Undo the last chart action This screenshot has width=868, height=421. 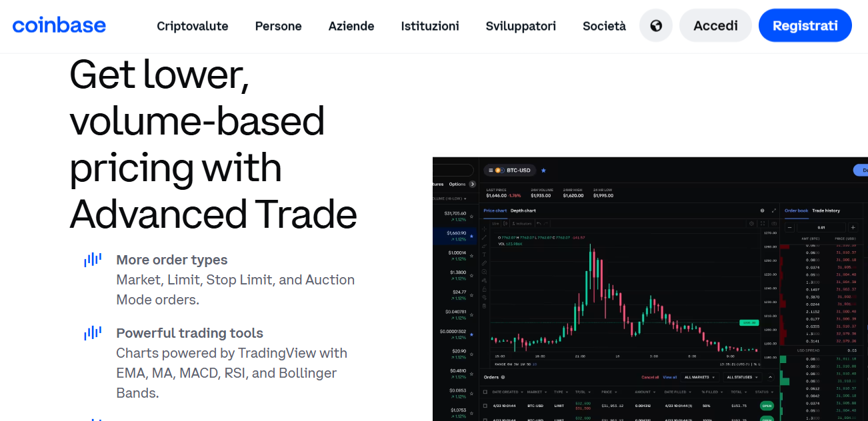coord(539,224)
